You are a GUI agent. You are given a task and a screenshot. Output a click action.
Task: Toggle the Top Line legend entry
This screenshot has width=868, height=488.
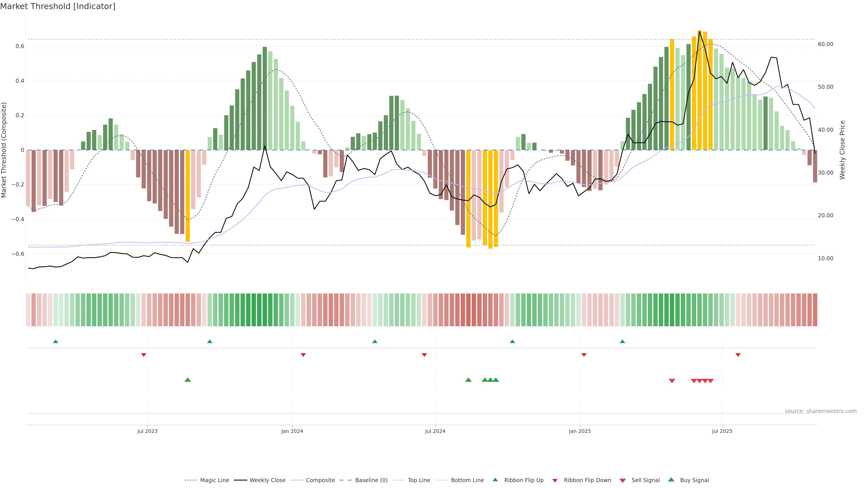coord(419,480)
